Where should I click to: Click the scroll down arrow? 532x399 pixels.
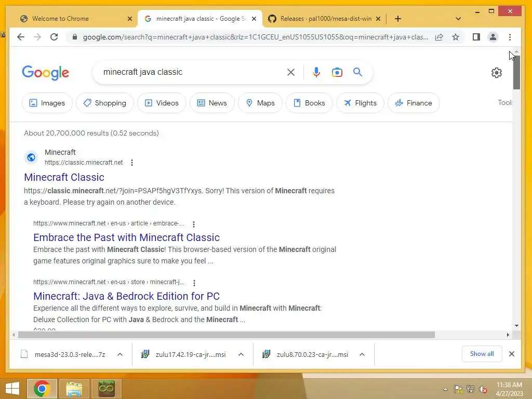(x=516, y=326)
